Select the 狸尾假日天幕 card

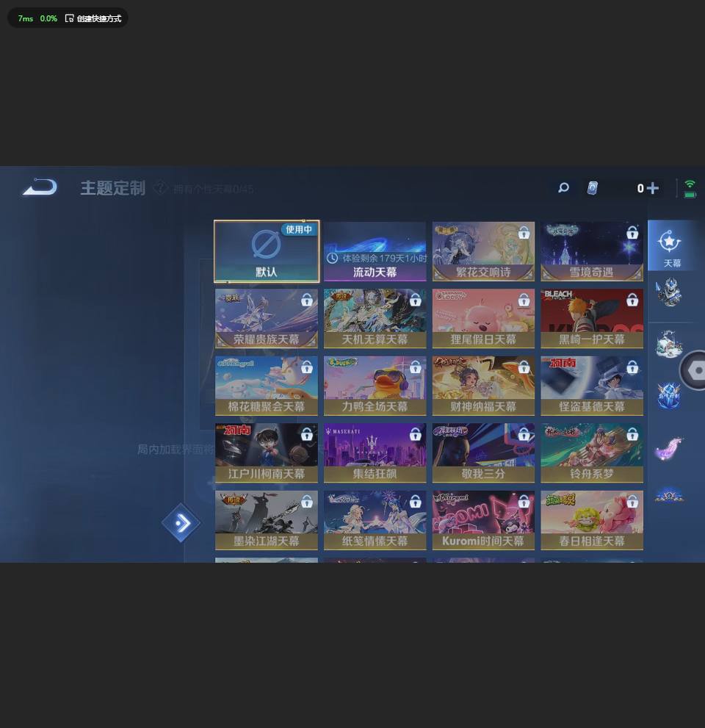pyautogui.click(x=484, y=319)
